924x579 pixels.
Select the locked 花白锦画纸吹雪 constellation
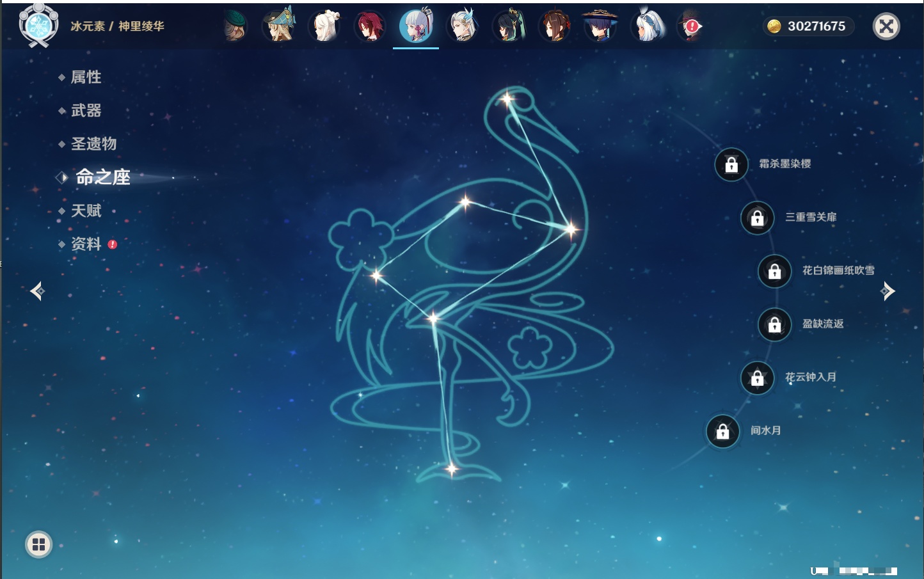coord(774,271)
